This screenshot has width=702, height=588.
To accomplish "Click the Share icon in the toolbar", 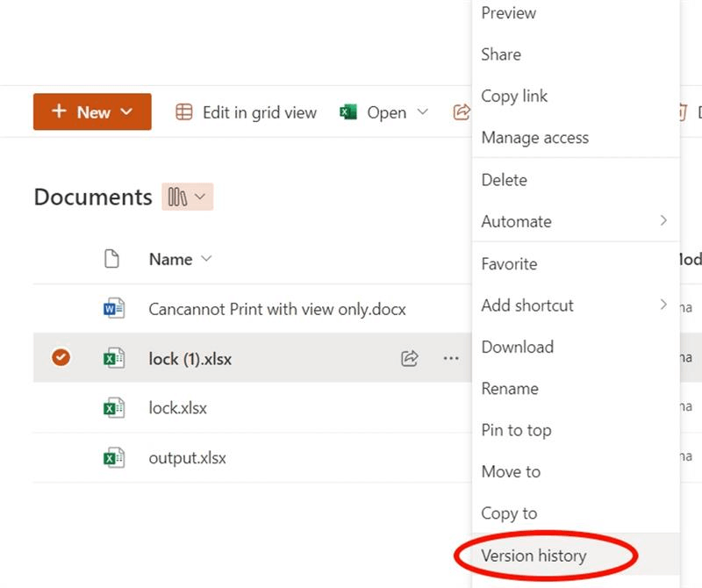I will (x=462, y=112).
